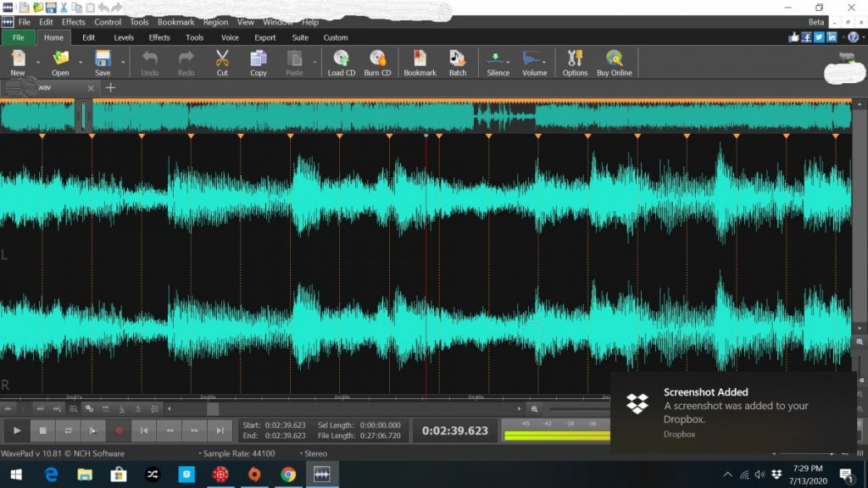This screenshot has width=868, height=488.
Task: Open the Bookmark menu
Action: point(175,22)
